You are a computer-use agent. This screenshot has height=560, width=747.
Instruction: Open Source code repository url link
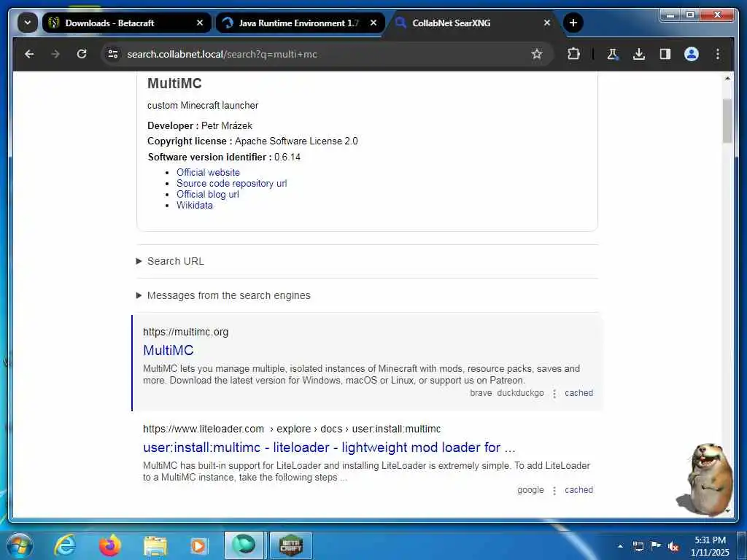point(231,183)
